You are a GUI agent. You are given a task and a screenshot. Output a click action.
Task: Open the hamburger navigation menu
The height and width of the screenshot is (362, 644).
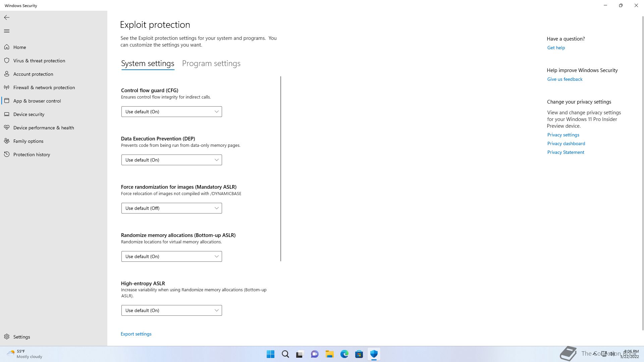click(7, 31)
